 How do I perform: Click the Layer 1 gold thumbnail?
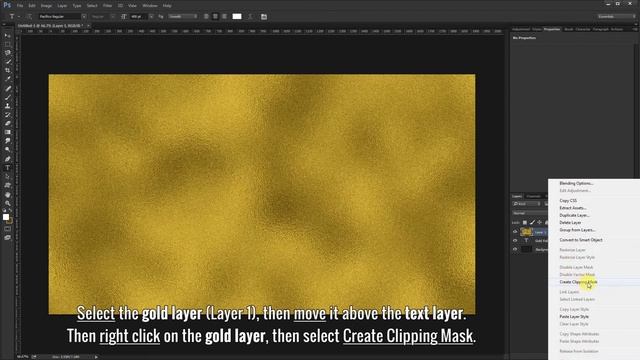click(x=526, y=232)
